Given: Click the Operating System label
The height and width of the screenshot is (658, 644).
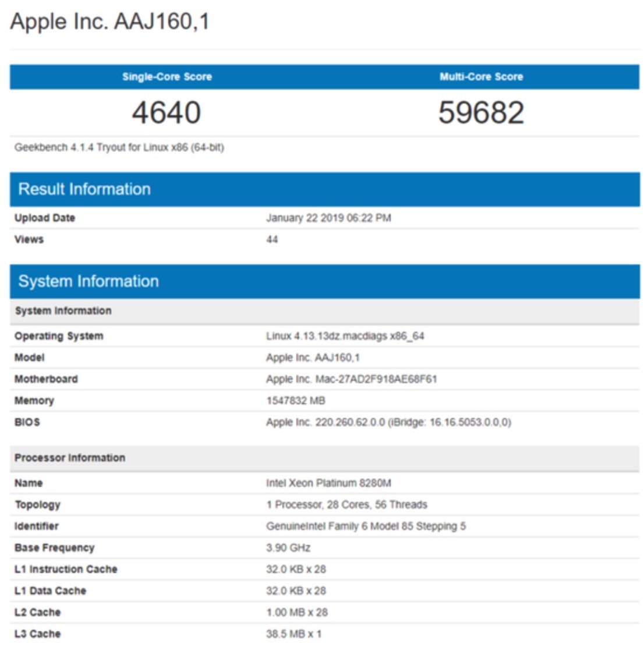Looking at the screenshot, I should pyautogui.click(x=59, y=336).
